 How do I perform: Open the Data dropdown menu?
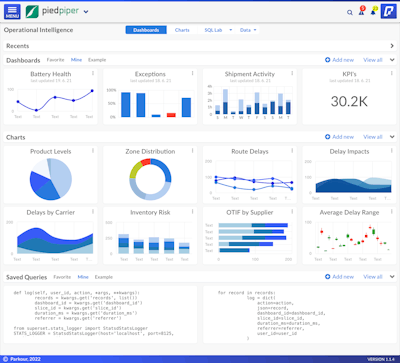tap(248, 30)
